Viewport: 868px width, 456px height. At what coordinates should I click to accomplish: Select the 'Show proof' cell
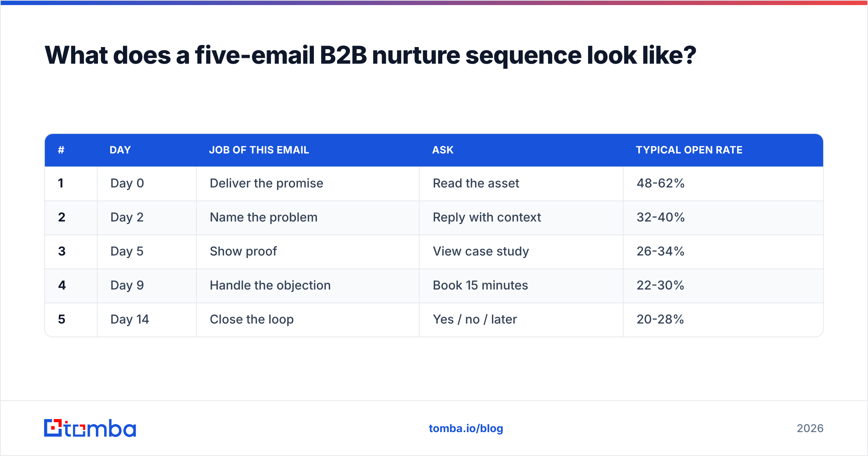308,252
